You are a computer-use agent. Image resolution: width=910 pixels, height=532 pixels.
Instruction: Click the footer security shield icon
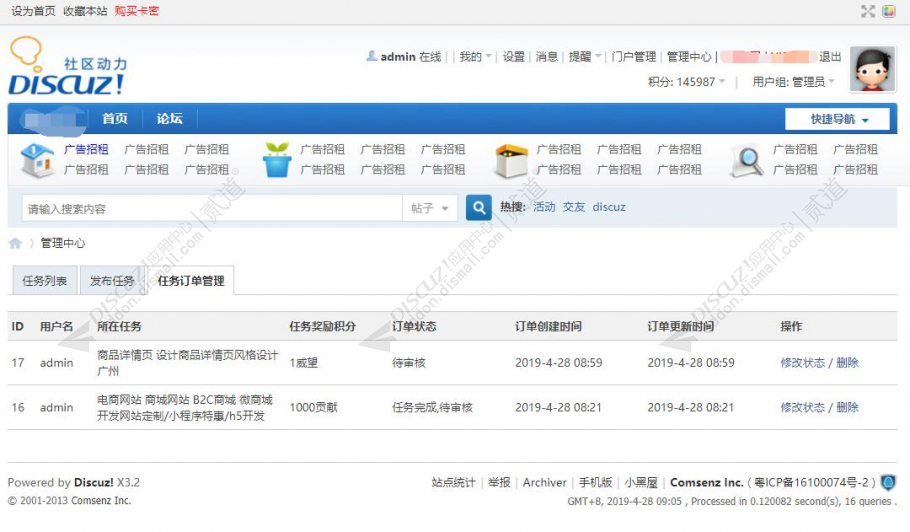click(x=888, y=482)
